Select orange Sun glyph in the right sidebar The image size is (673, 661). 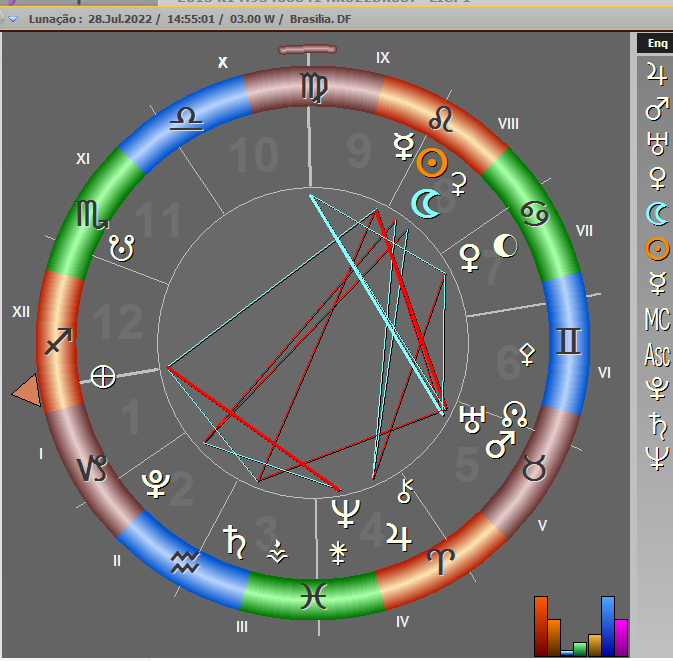658,249
